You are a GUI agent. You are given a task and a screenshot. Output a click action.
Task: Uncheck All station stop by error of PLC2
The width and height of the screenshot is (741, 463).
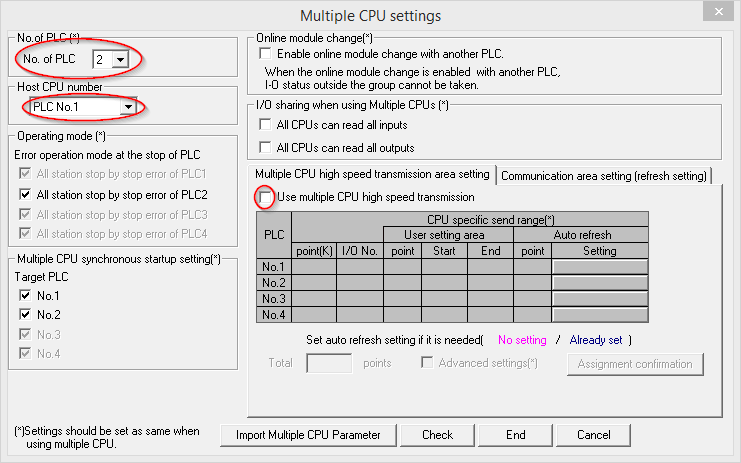(25, 195)
